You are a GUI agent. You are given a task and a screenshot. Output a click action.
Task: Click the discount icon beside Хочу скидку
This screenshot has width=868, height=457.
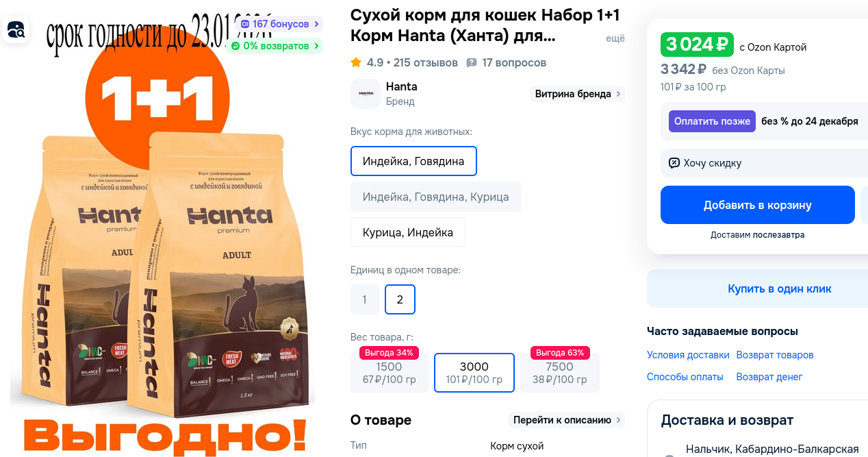(x=674, y=163)
